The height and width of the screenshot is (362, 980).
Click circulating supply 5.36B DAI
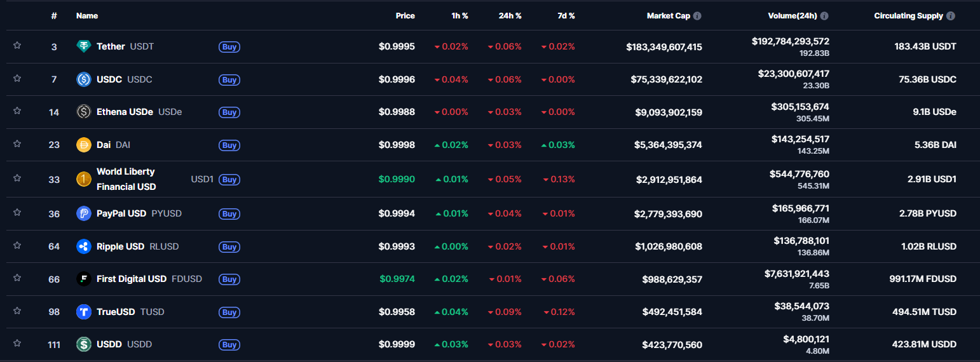(936, 145)
